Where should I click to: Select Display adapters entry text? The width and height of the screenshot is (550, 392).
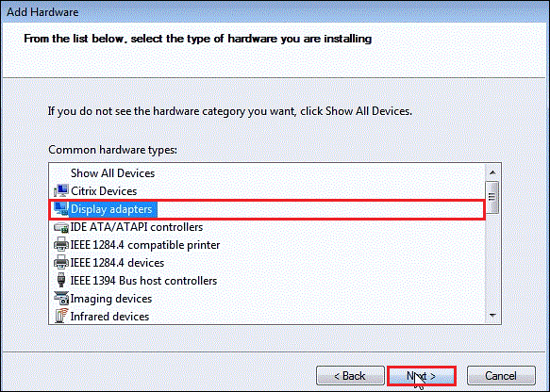click(x=111, y=209)
